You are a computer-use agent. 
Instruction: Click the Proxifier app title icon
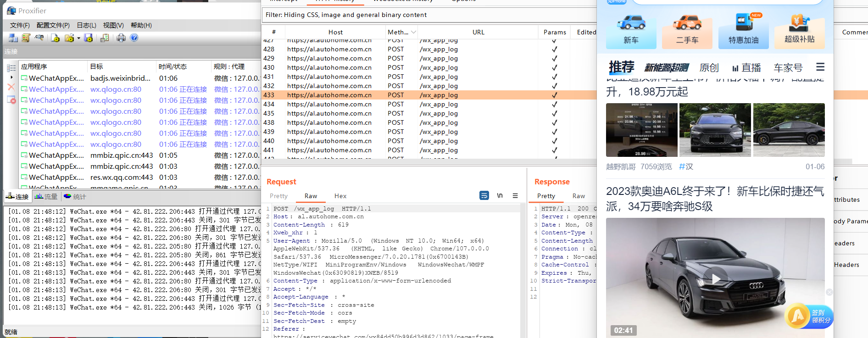pyautogui.click(x=11, y=11)
